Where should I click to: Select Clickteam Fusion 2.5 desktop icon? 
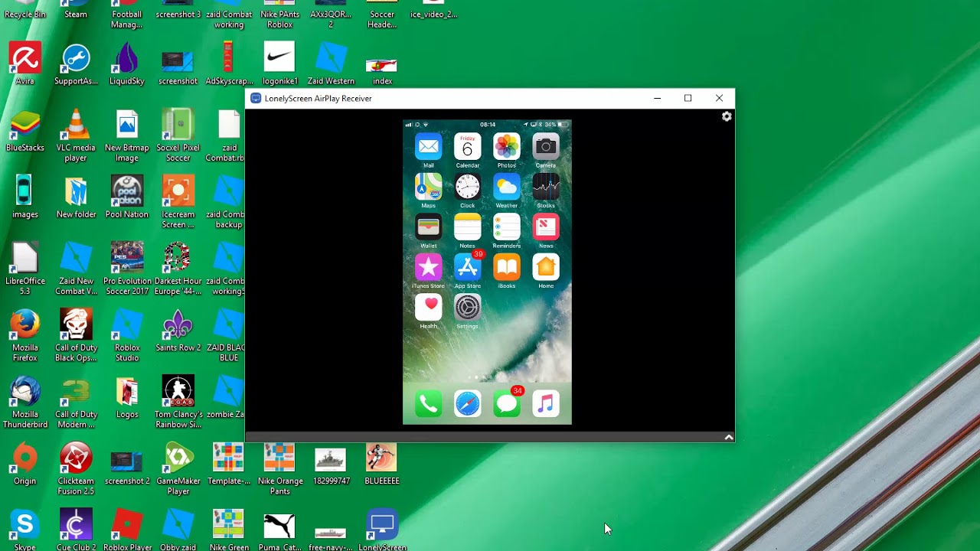76,469
